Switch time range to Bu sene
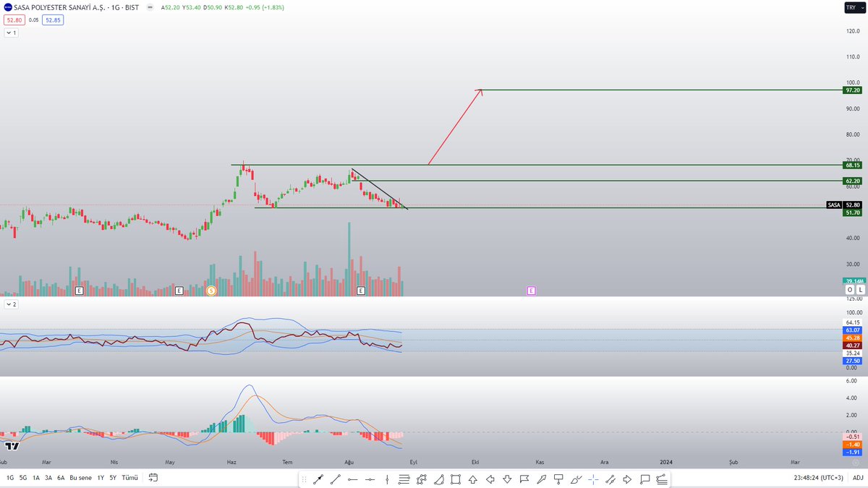868x488 pixels. (80, 478)
